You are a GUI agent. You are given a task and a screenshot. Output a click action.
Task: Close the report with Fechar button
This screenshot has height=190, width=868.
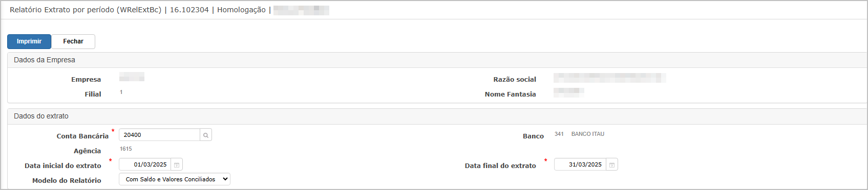73,41
